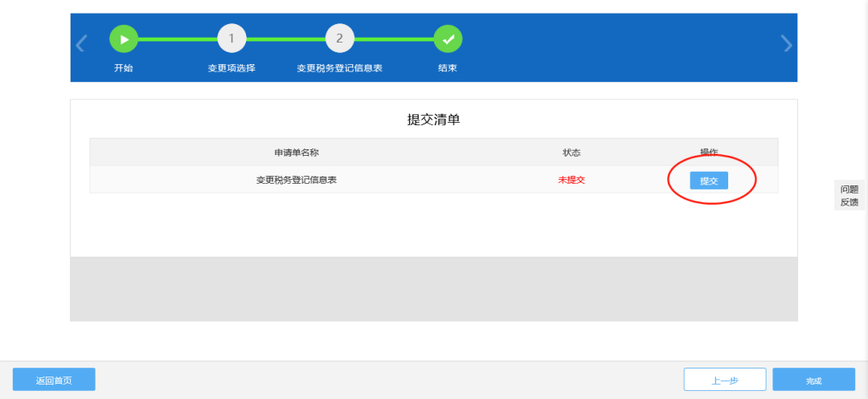Viewport: 868px width, 399px height.
Task: Open the 问题反馈 side tab
Action: (x=850, y=196)
